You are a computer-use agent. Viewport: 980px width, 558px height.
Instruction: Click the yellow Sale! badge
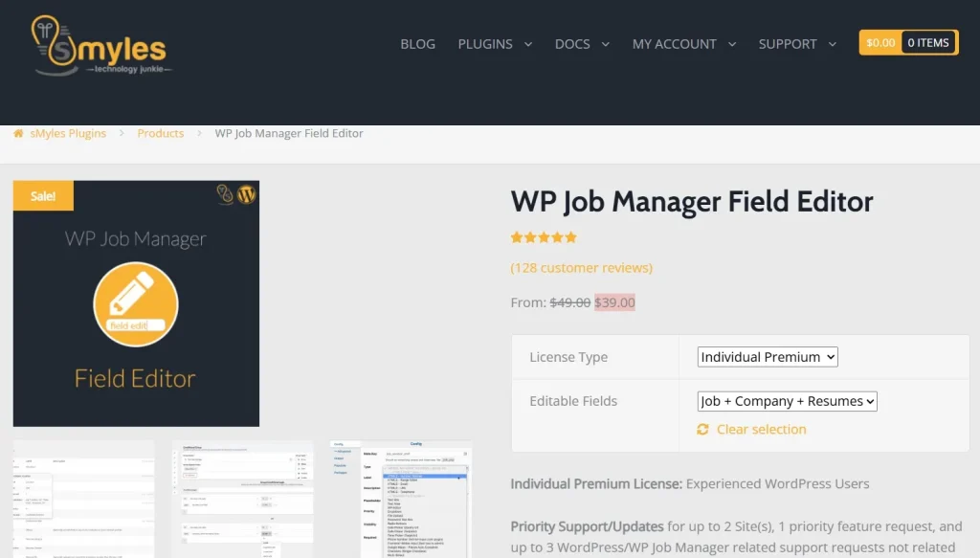click(x=43, y=196)
